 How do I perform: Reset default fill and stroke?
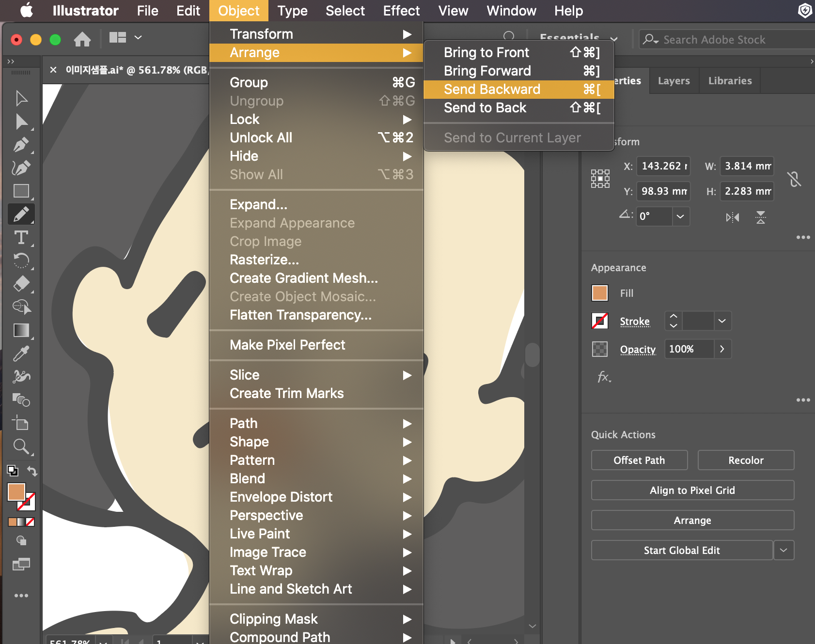tap(13, 471)
